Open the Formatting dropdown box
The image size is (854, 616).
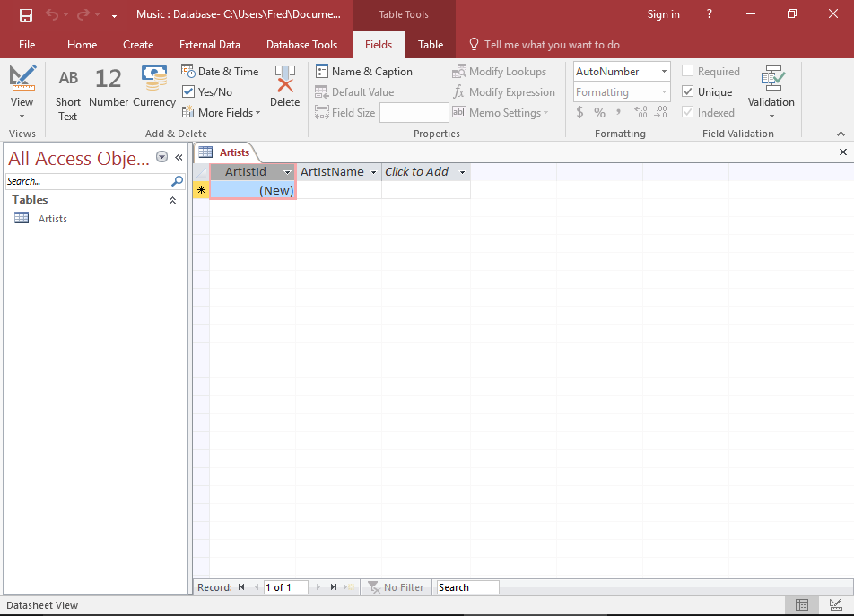pos(622,92)
